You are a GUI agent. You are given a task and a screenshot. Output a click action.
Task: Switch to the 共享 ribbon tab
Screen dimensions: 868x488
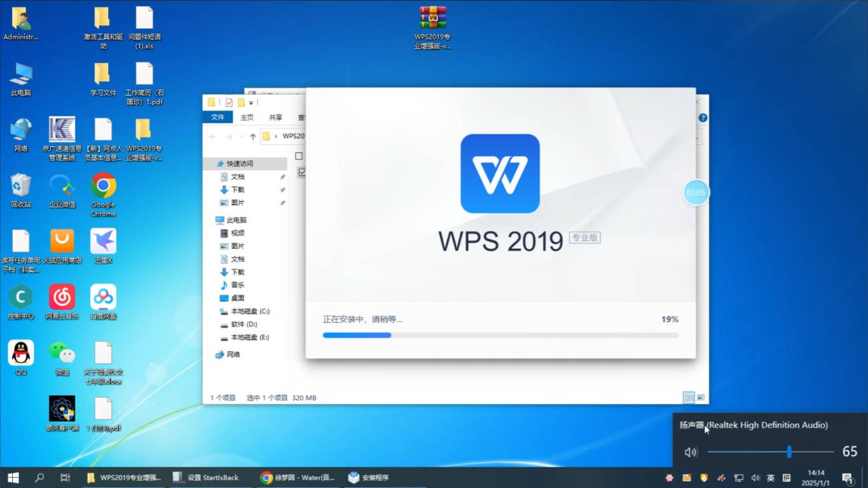pyautogui.click(x=274, y=117)
